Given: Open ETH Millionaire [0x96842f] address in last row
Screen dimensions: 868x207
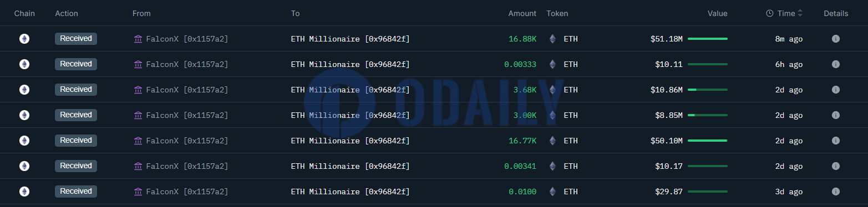Looking at the screenshot, I should click(351, 192).
